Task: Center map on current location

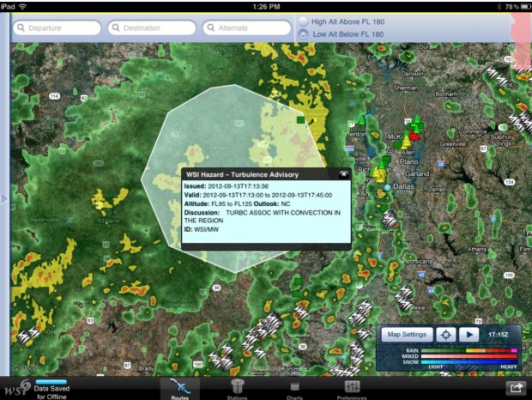Action: [446, 335]
